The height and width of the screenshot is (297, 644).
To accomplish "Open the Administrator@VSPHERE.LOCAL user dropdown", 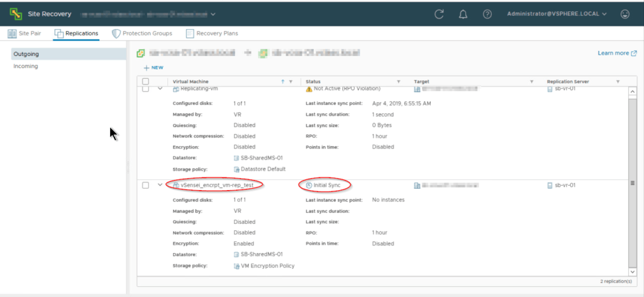I will click(x=557, y=13).
